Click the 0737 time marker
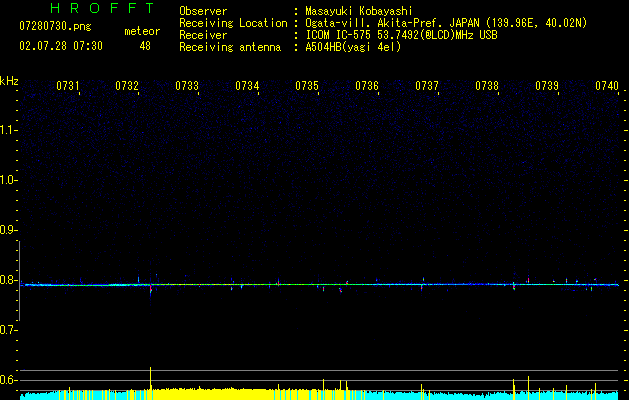The width and height of the screenshot is (629, 400). [427, 86]
